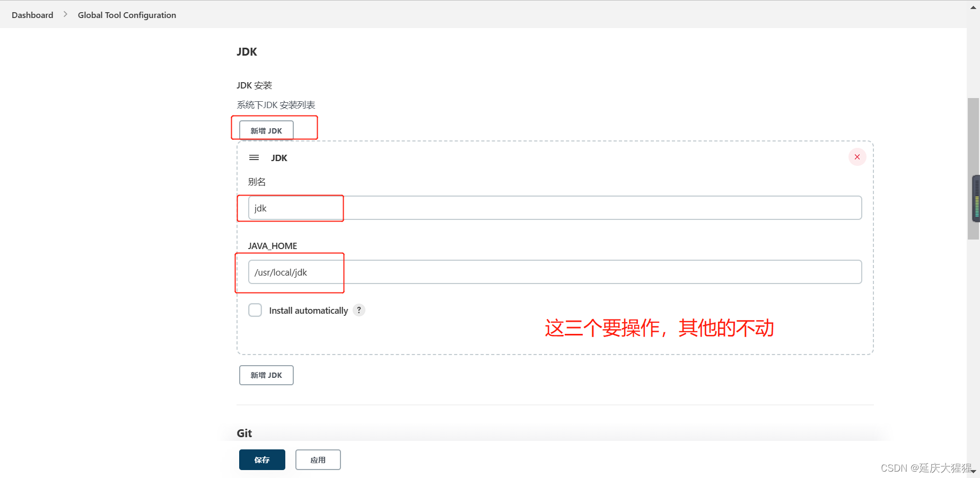The height and width of the screenshot is (478, 980).
Task: Enable the Install automatically checkbox
Action: click(255, 310)
